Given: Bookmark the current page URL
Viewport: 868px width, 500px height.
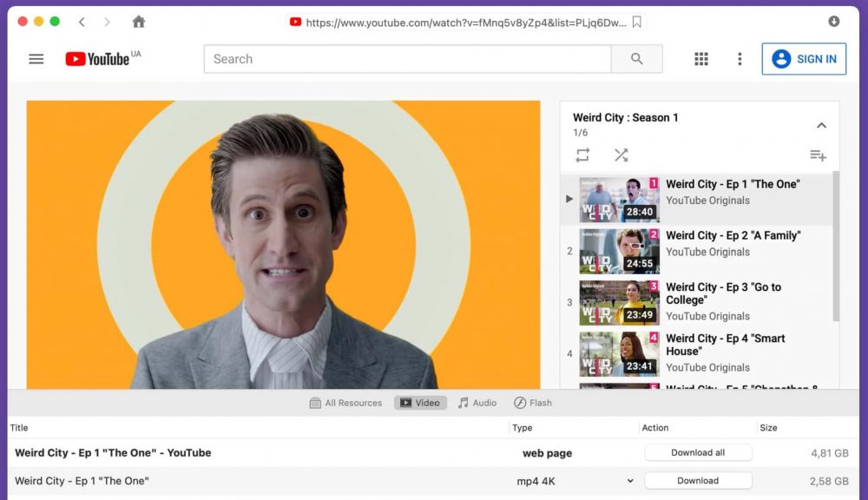Looking at the screenshot, I should pos(637,22).
